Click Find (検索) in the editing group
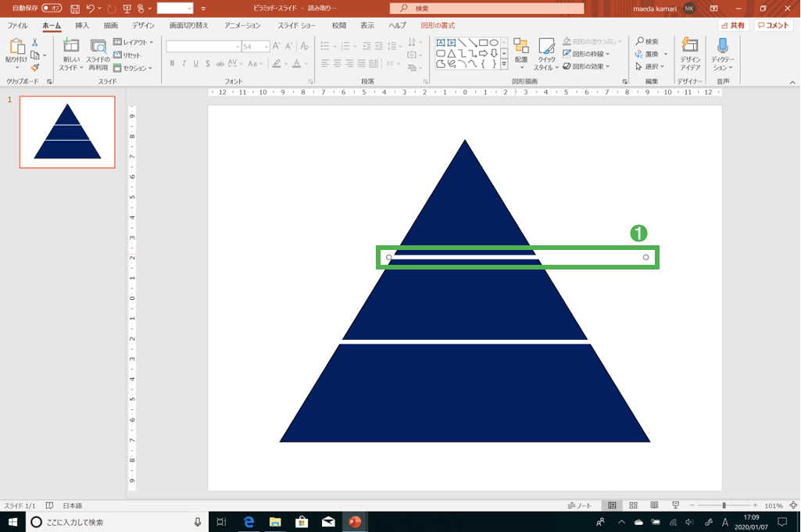The width and height of the screenshot is (801, 532). tap(647, 41)
